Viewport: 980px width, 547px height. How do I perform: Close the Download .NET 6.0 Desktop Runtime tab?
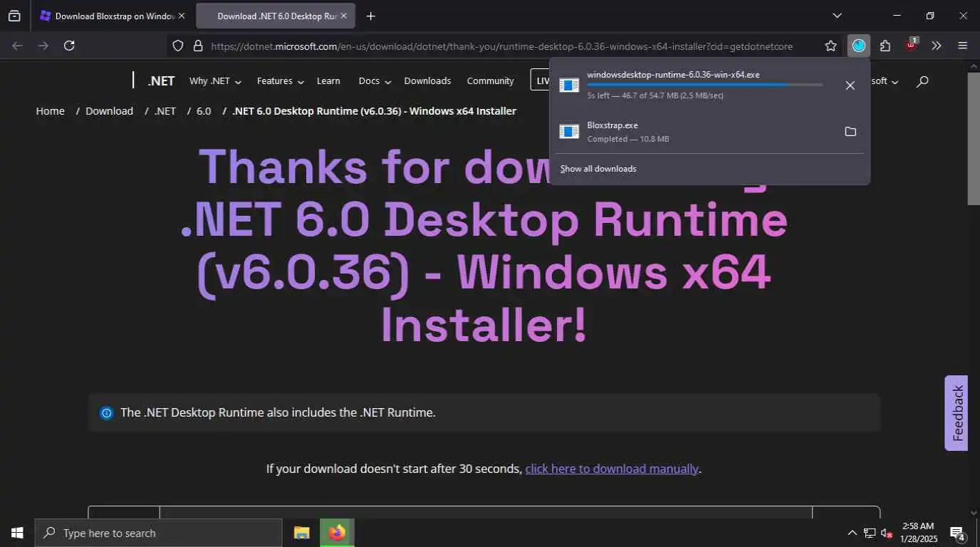[x=344, y=16]
